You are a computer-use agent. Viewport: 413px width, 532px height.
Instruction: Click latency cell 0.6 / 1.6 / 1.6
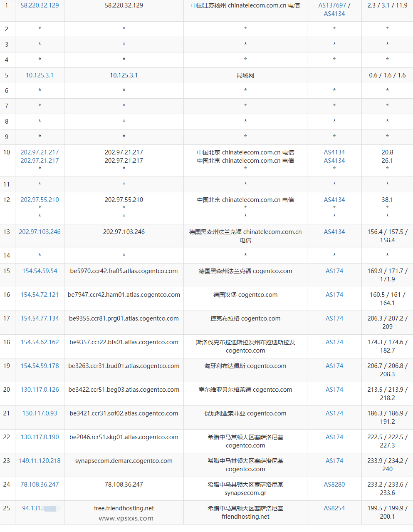(387, 75)
